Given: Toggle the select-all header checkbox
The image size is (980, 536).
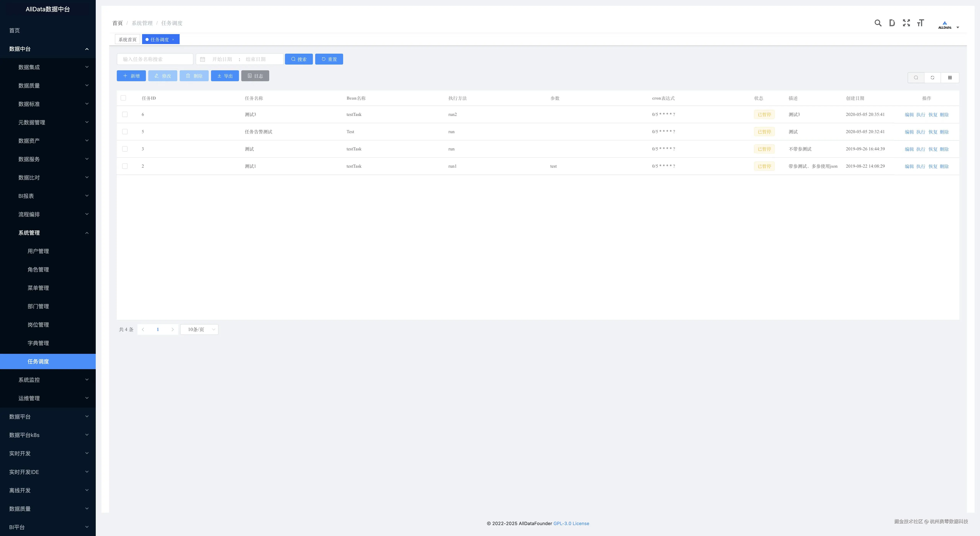Looking at the screenshot, I should pos(123,98).
